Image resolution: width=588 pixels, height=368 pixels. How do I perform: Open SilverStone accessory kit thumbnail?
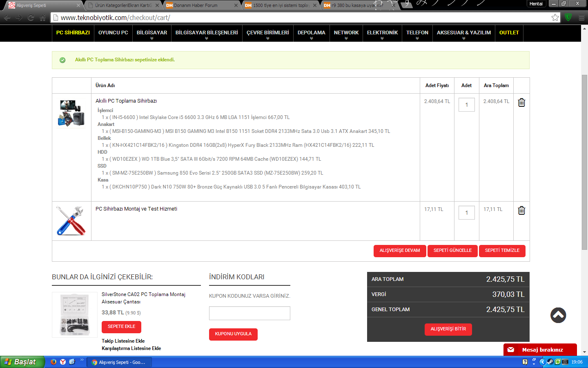pyautogui.click(x=75, y=315)
